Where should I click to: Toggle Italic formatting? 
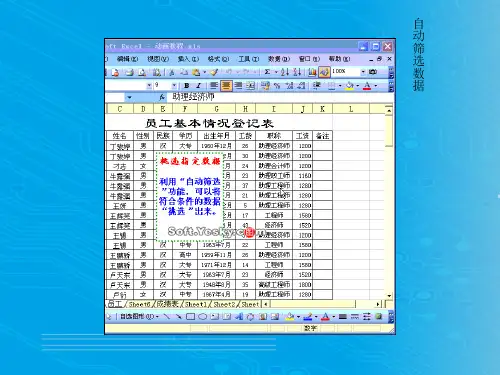pos(199,86)
